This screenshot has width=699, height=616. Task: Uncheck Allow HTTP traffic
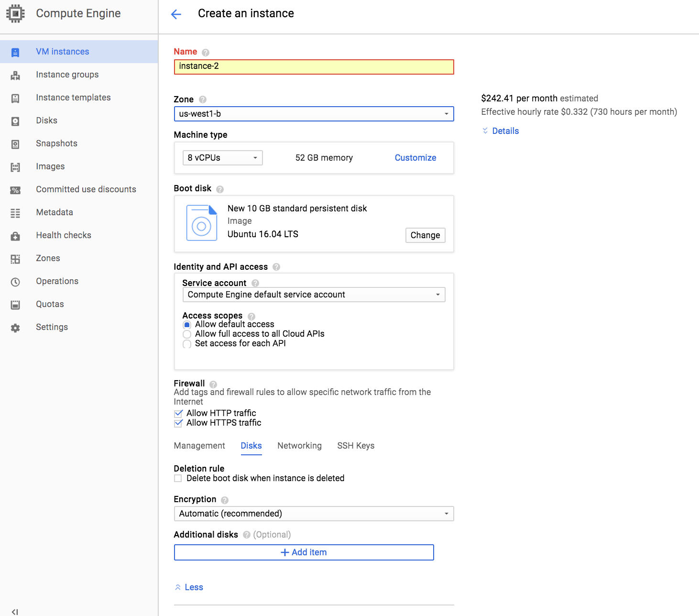click(178, 413)
